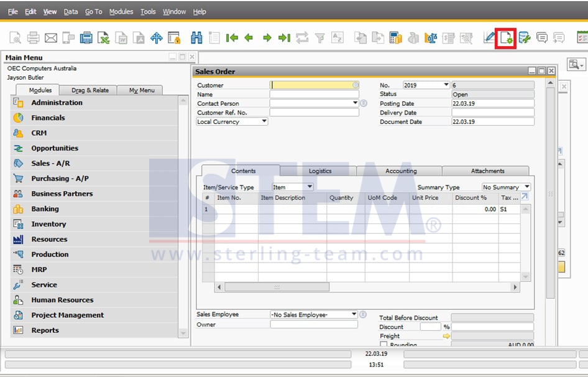This screenshot has width=588, height=377.
Task: Click the Item No. column header
Action: (x=229, y=197)
